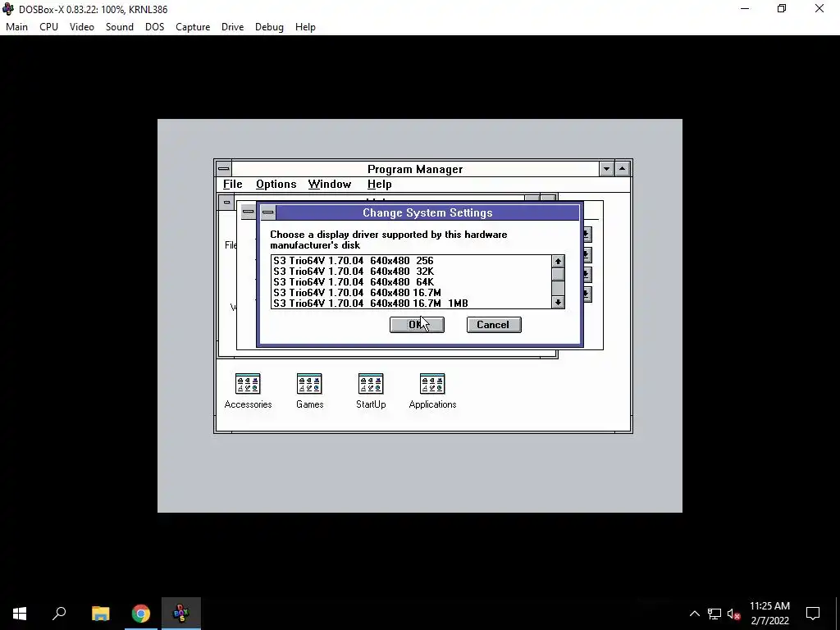Open Program Manager Help menu
The image size is (840, 630).
379,185
